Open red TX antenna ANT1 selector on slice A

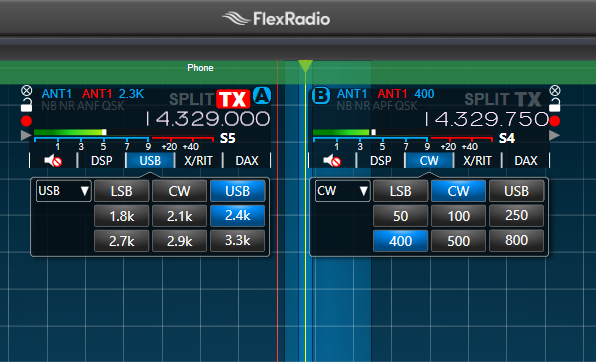pyautogui.click(x=97, y=94)
